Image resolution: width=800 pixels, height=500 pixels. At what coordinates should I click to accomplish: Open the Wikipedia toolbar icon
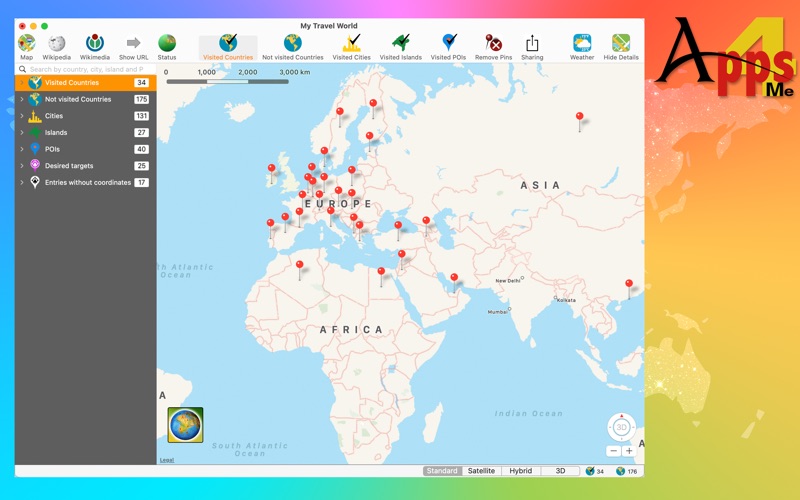coord(57,47)
